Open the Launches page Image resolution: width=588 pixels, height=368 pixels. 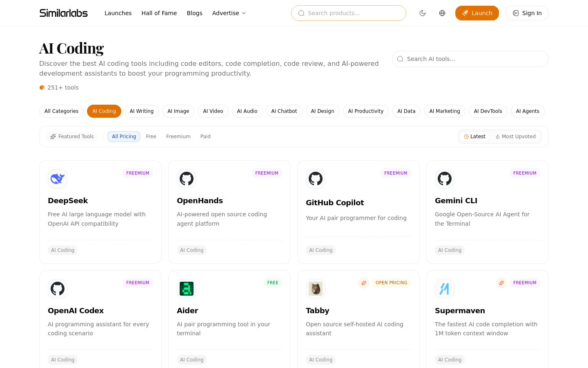point(118,13)
